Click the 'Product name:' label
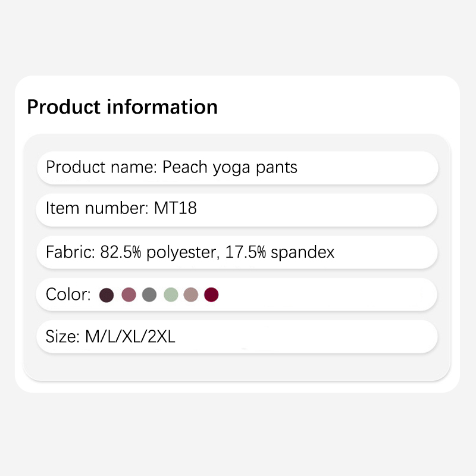 101,167
